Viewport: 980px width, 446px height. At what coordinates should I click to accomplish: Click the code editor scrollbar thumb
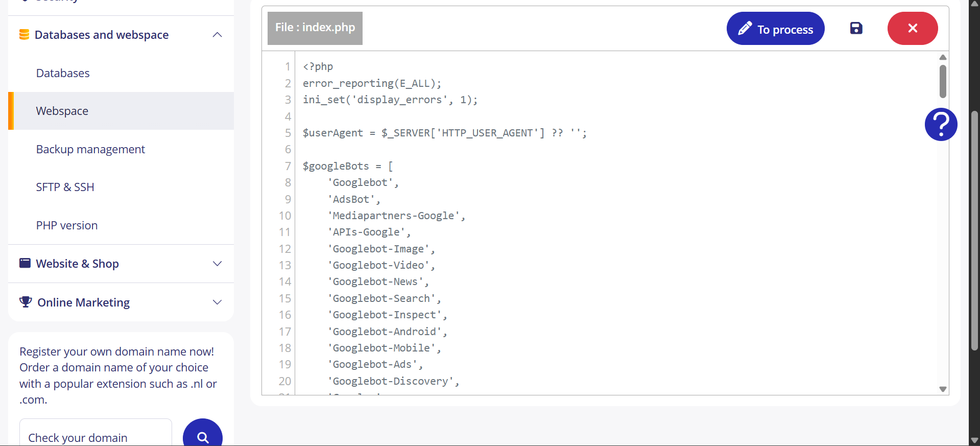point(943,81)
